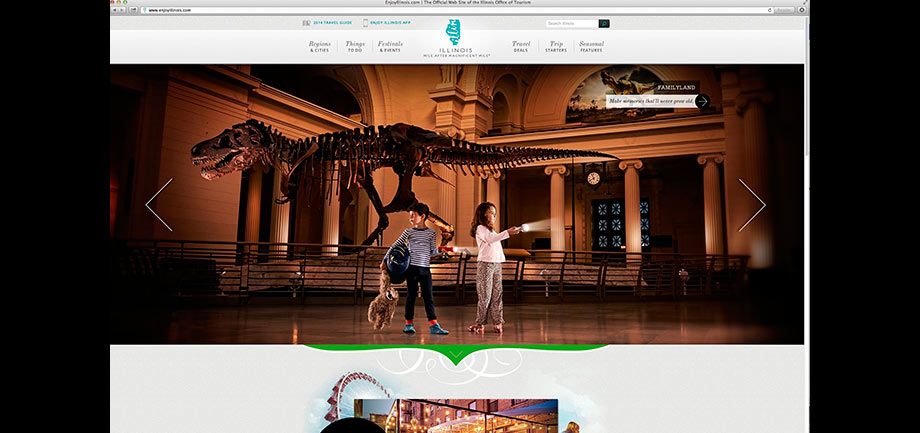Click the search magnifier button
This screenshot has width=920, height=433.
604,23
